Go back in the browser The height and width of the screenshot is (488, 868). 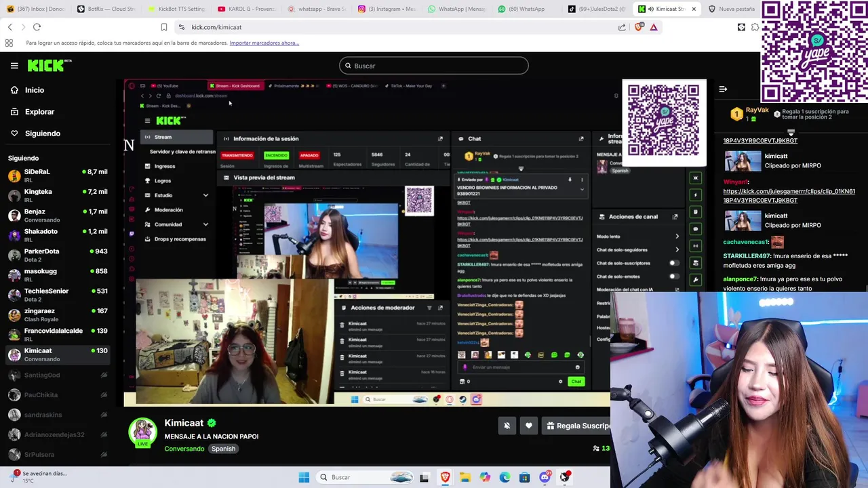[x=9, y=27]
